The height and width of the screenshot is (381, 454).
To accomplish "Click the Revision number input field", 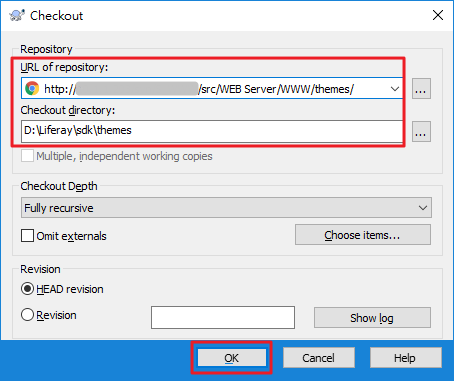I will point(223,317).
